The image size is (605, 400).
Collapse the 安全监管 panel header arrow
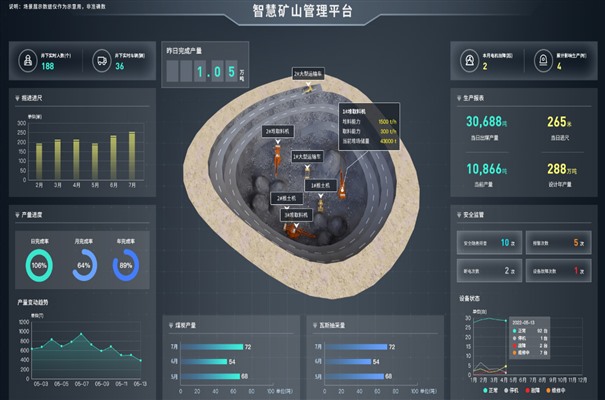(459, 215)
